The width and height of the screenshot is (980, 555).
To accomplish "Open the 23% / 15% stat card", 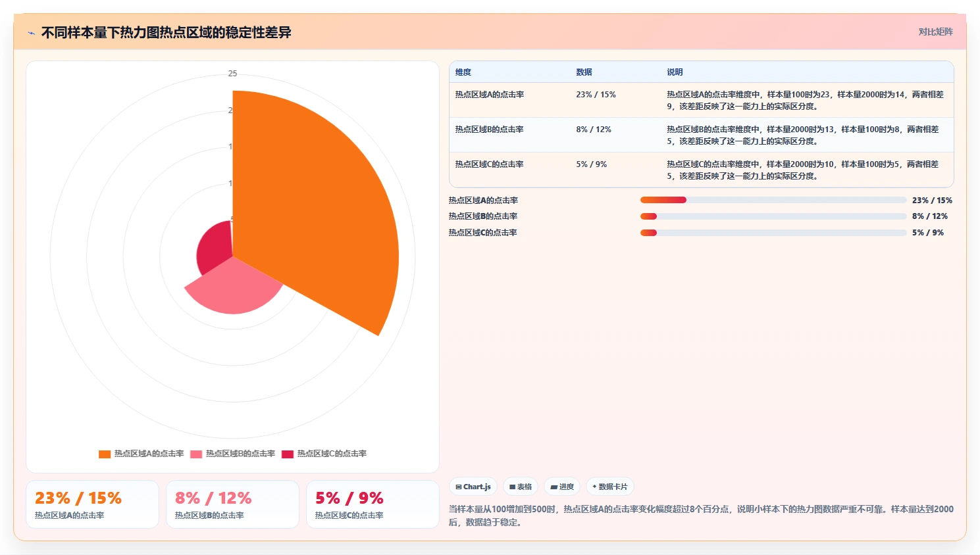I will 92,504.
